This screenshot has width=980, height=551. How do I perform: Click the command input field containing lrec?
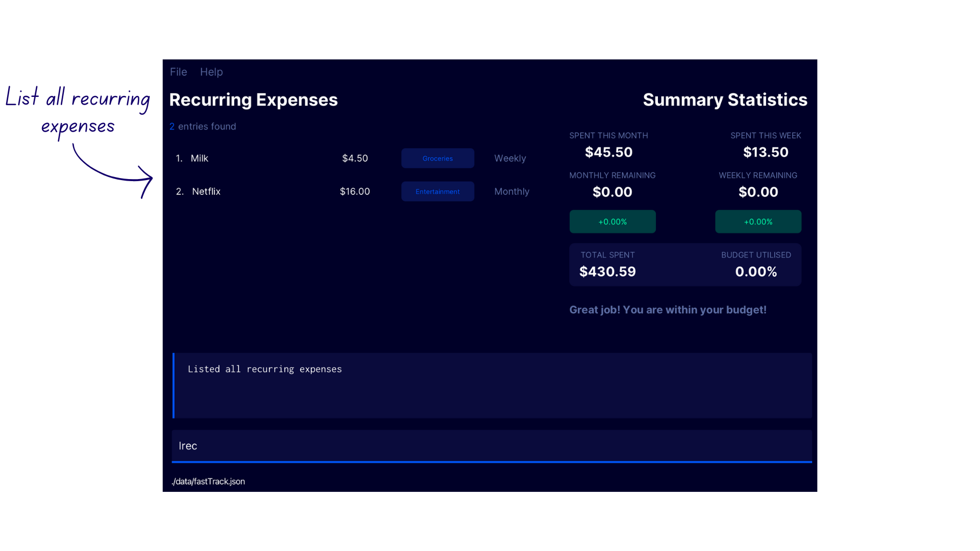coord(492,446)
